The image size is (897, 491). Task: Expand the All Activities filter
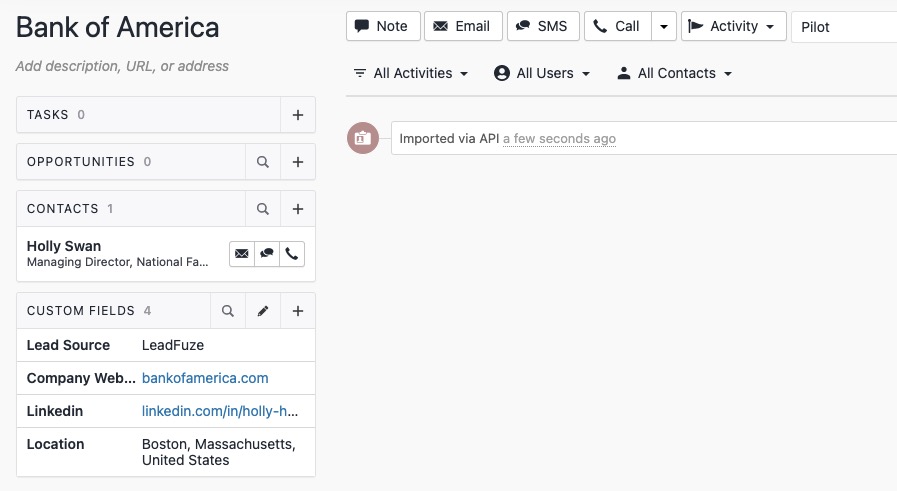pyautogui.click(x=411, y=73)
